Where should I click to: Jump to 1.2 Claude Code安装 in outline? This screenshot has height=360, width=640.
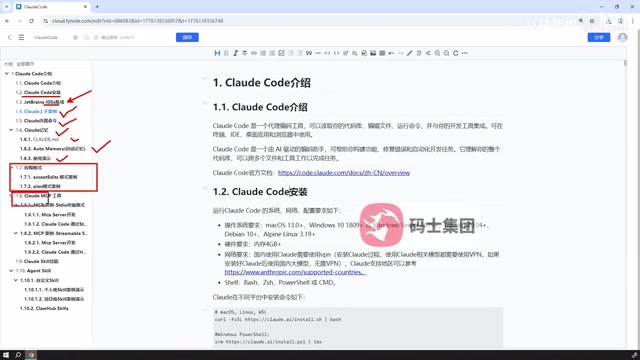pyautogui.click(x=38, y=93)
